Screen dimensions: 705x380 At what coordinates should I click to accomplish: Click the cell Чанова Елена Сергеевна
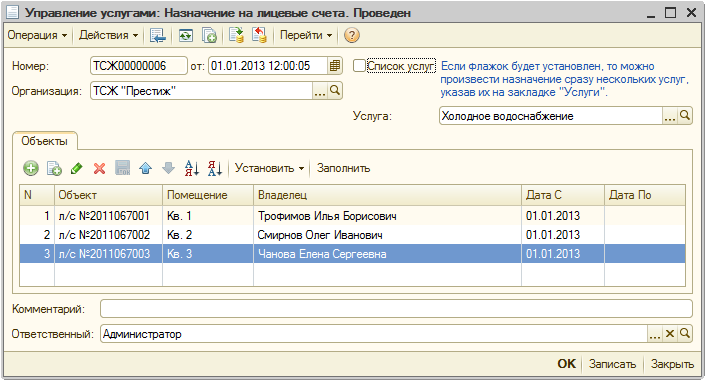click(388, 254)
